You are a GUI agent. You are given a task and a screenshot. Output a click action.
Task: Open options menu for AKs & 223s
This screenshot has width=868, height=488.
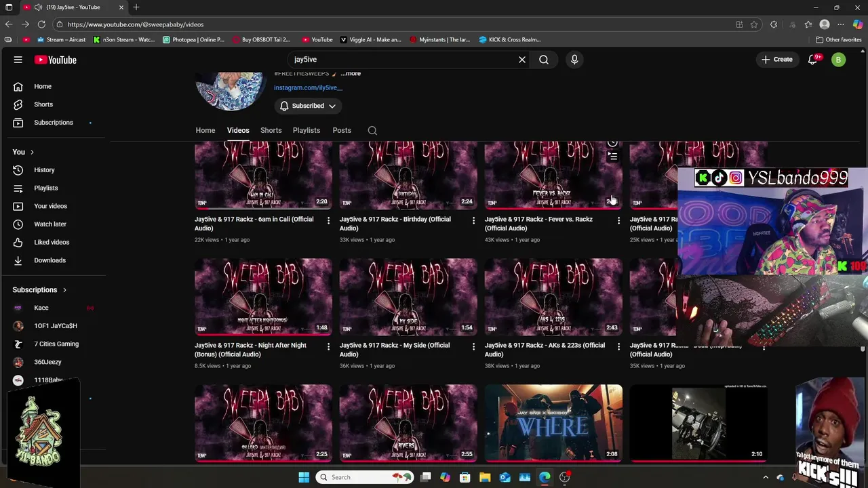click(618, 346)
